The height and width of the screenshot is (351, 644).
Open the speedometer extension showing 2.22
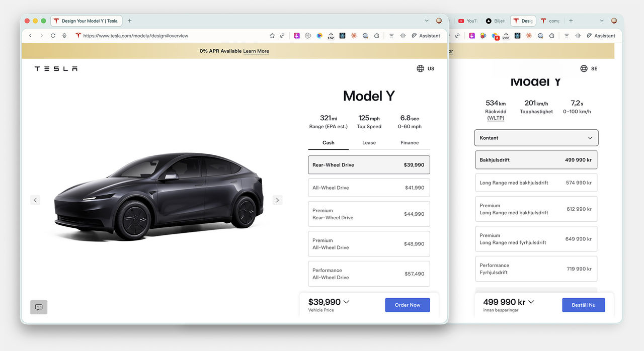506,36
